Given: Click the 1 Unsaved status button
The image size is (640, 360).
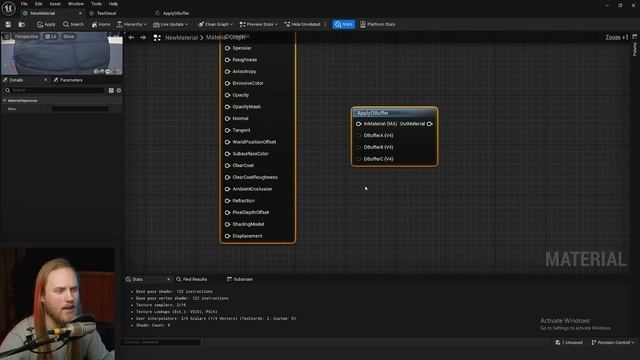Looking at the screenshot, I should (x=569, y=342).
